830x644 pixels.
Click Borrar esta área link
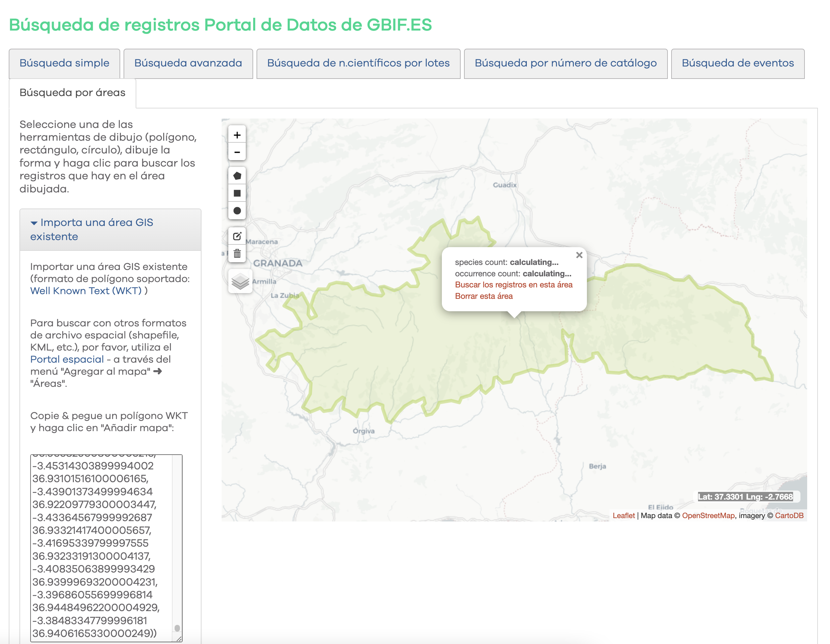point(483,296)
